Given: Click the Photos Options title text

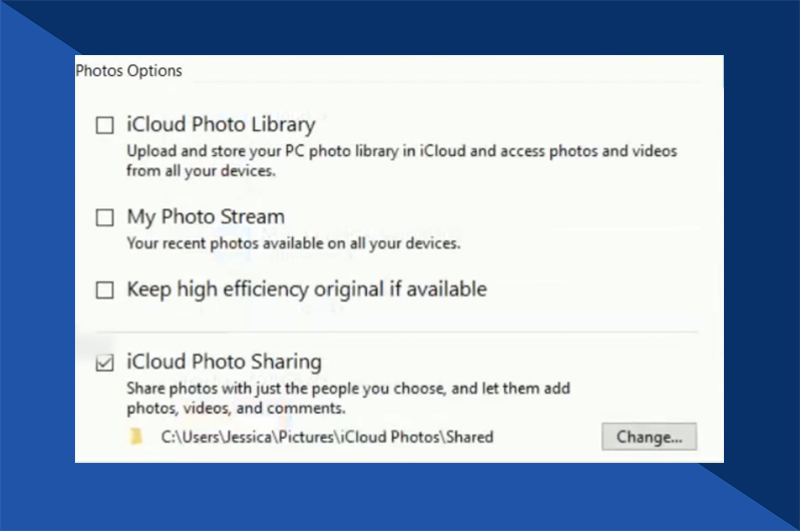Looking at the screenshot, I should 129,70.
